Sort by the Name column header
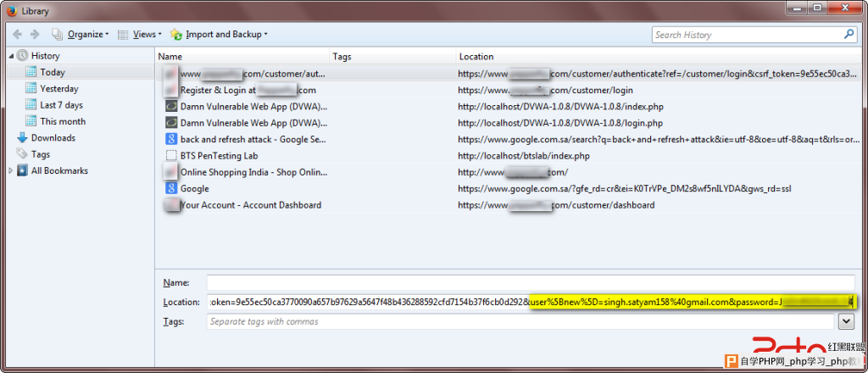Screen dimensions: 868x373 point(242,57)
